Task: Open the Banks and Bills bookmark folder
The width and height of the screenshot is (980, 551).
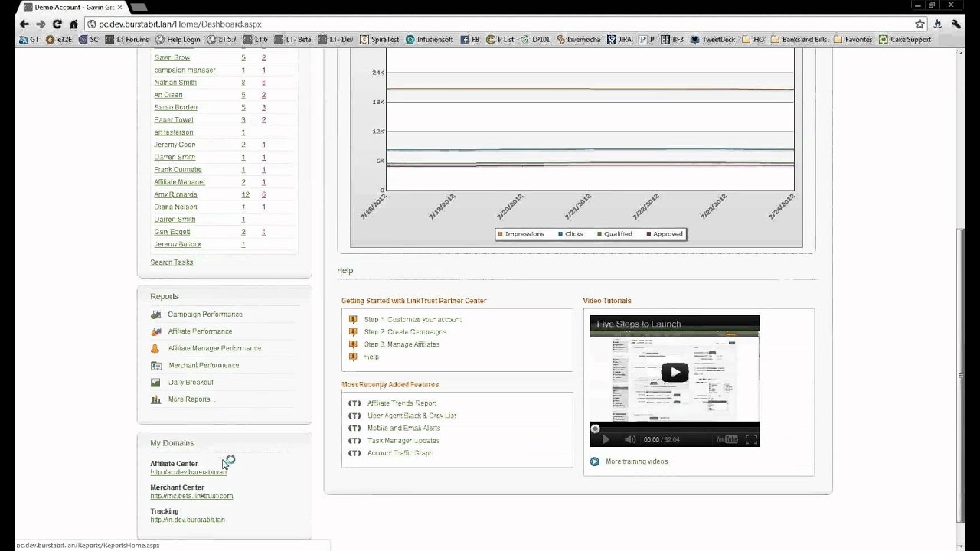Action: [x=799, y=40]
